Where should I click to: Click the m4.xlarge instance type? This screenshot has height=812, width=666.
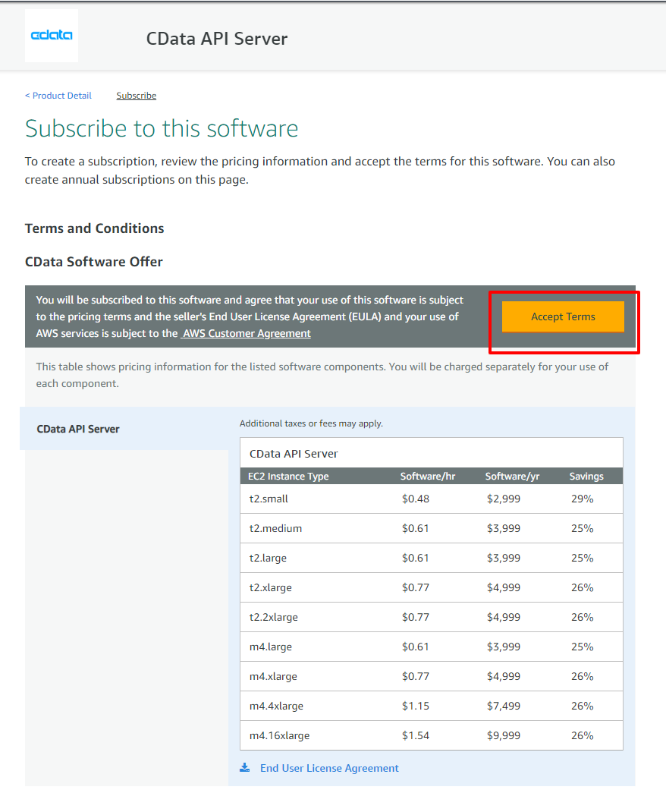pos(273,676)
